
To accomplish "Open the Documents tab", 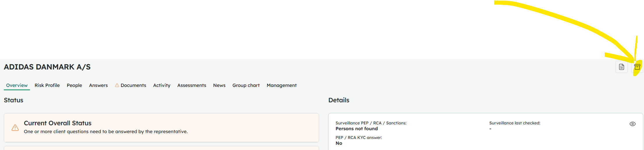I will pyautogui.click(x=133, y=85).
